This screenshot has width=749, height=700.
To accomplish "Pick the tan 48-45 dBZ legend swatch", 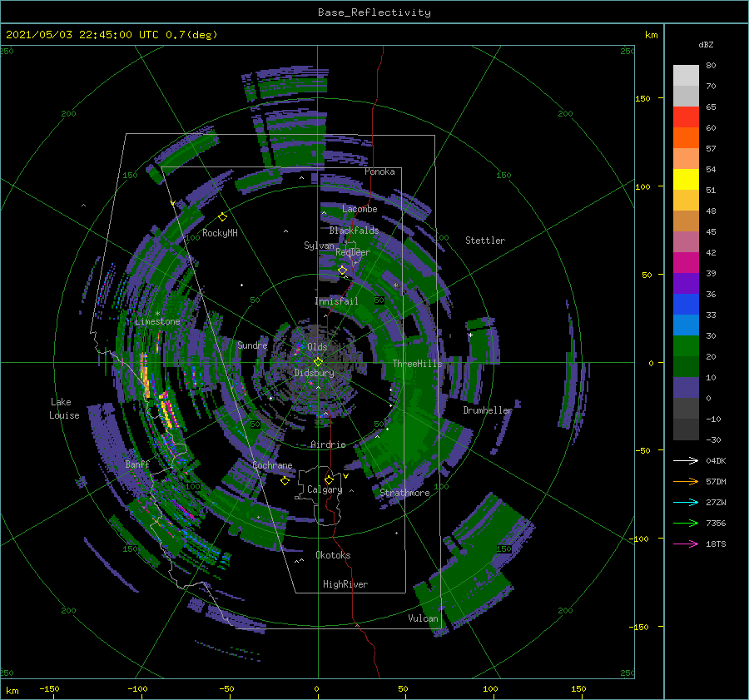I will tap(686, 221).
